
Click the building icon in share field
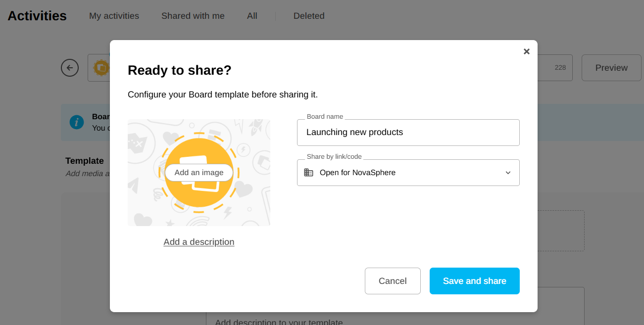pos(308,173)
